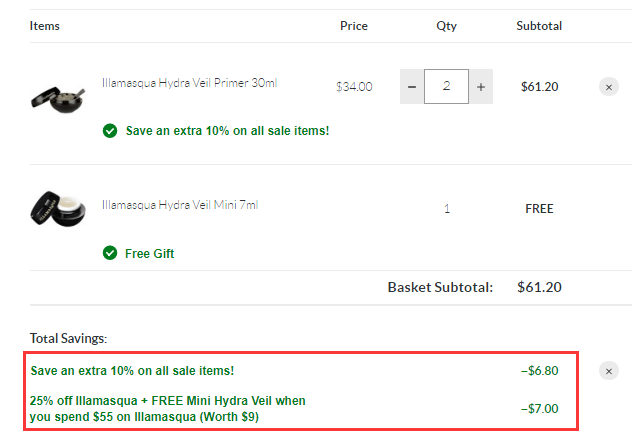Click the Hydra Veil Primer product thumbnail

(x=58, y=100)
